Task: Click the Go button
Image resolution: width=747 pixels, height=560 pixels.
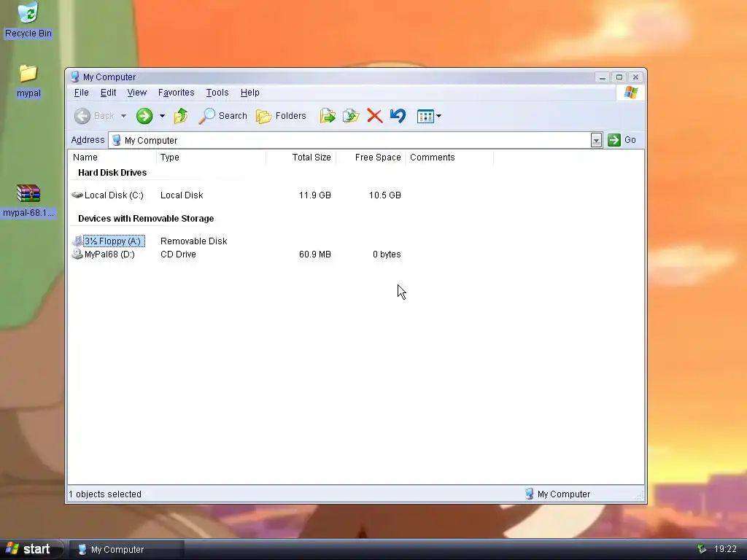Action: [622, 140]
